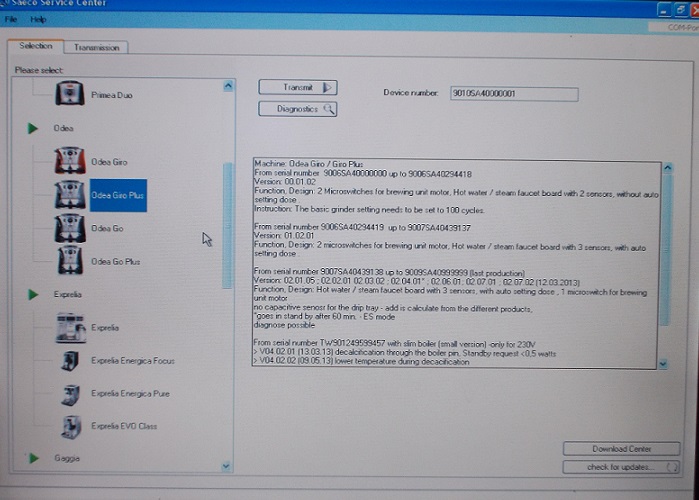Choose the Odea Go machine icon
The image size is (699, 500).
click(69, 228)
